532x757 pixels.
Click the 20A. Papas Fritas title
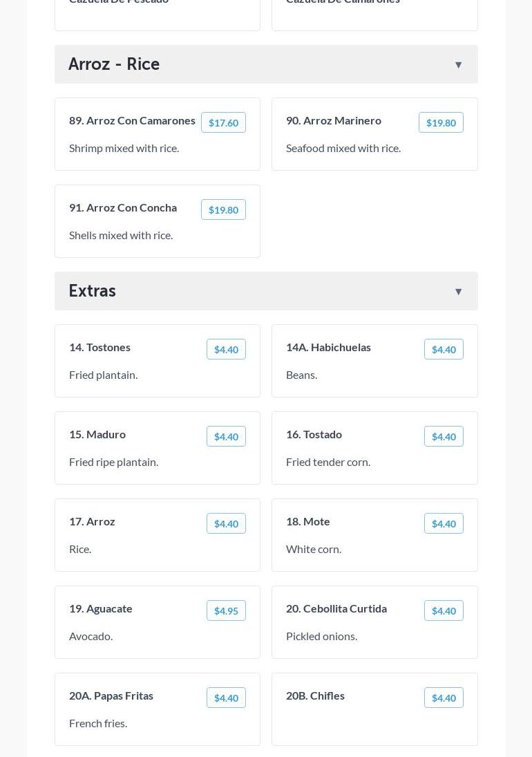click(111, 695)
